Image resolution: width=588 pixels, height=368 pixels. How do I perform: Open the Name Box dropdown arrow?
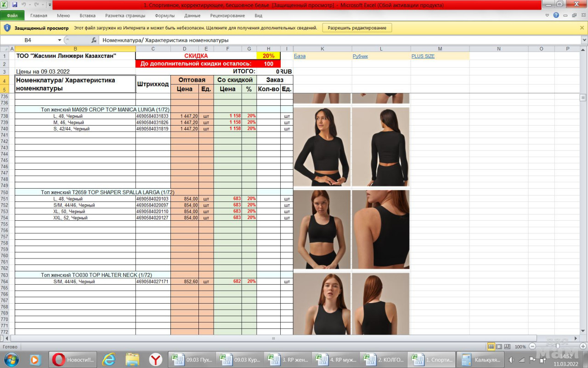59,40
